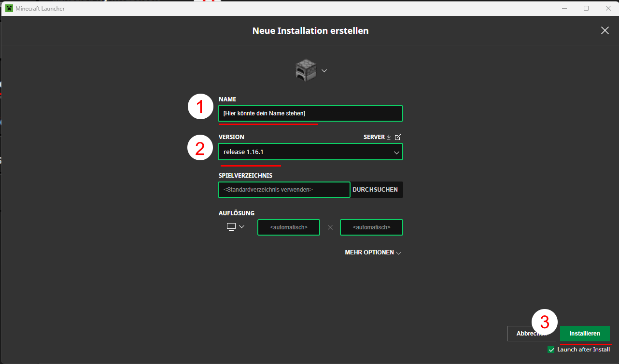619x364 pixels.
Task: Uncheck the Launch after Install checkbox
Action: (x=551, y=350)
